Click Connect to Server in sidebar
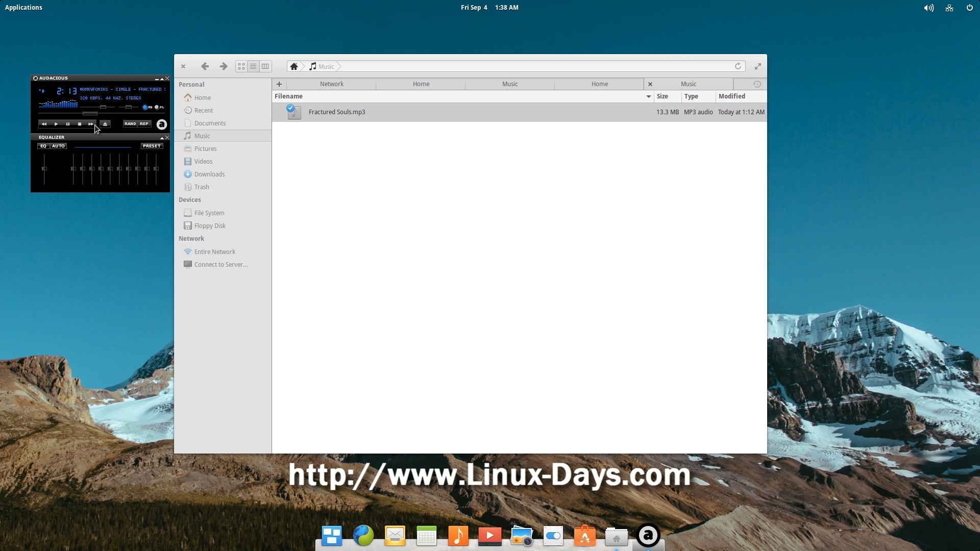Image resolution: width=980 pixels, height=551 pixels. click(220, 265)
